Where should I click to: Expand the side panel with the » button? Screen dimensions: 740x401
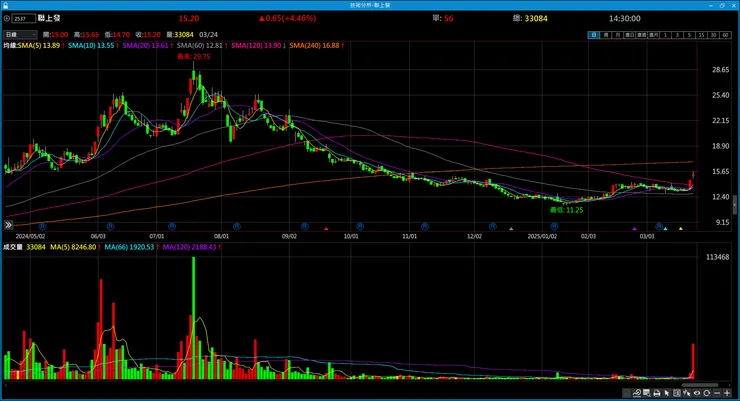pos(8,225)
